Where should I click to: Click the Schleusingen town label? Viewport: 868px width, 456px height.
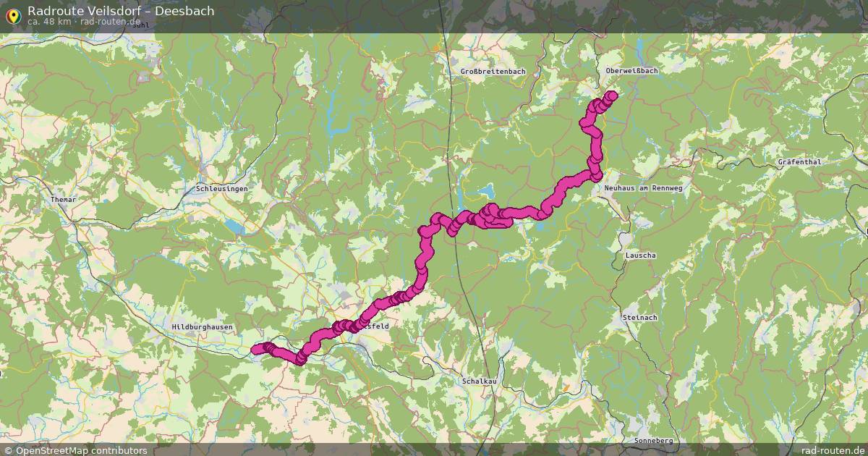tap(222, 189)
